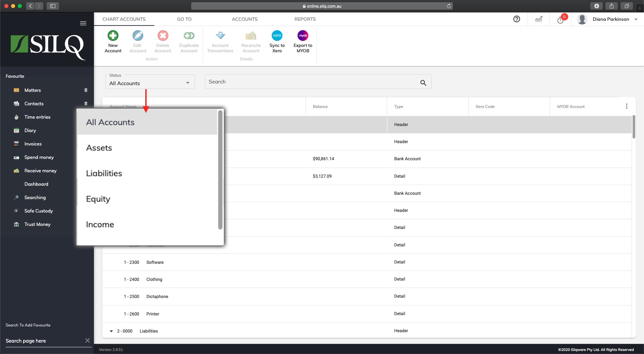644x354 pixels.
Task: Select the 1 - 2600 Printer row
Action: point(367,314)
